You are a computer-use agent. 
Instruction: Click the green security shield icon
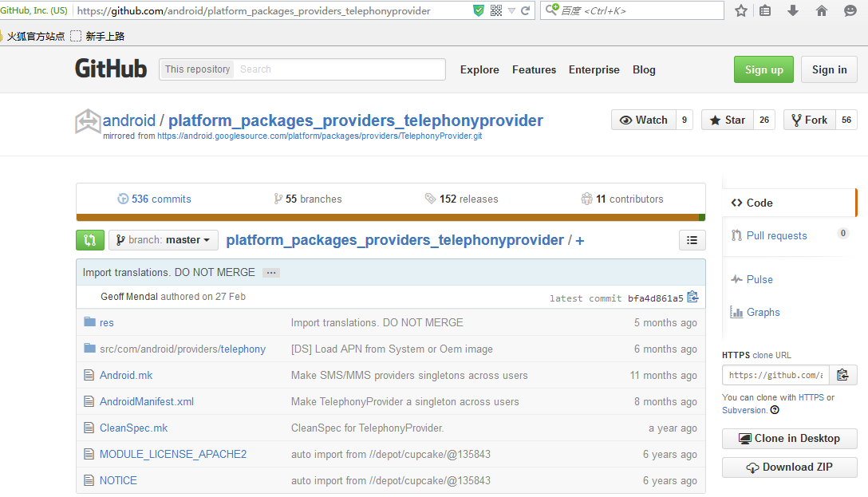point(479,10)
